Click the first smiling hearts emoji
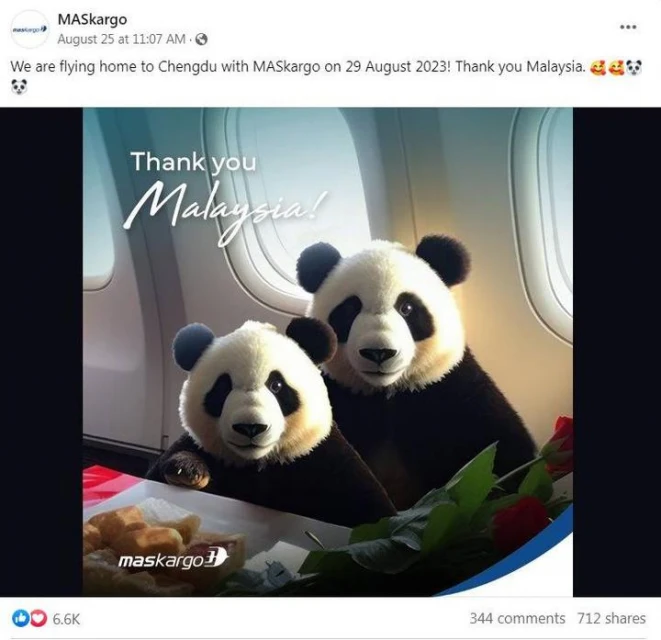 [597, 67]
